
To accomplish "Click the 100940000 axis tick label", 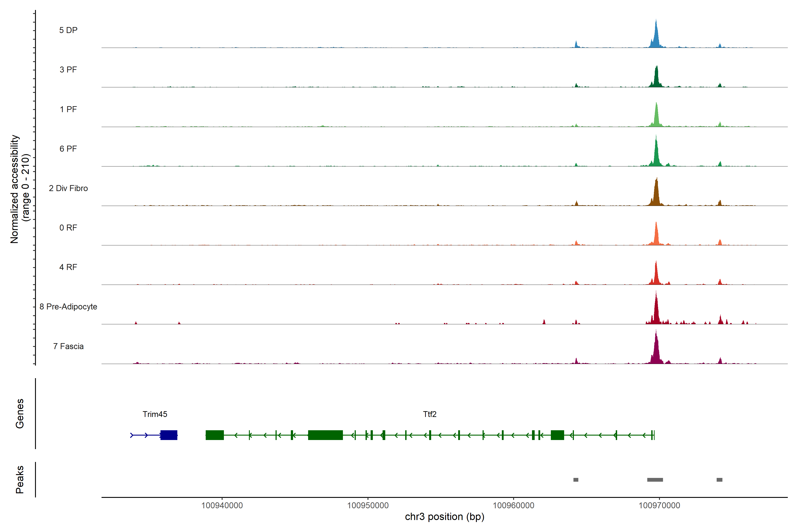I will coord(222,506).
